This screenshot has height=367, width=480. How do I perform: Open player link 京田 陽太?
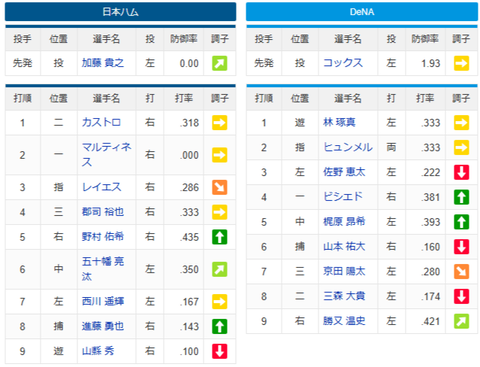coord(344,272)
